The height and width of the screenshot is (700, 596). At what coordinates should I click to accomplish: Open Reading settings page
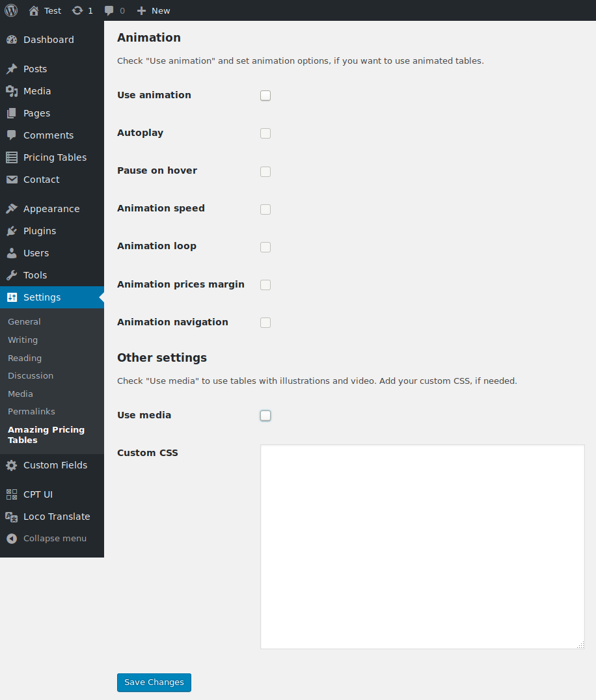click(25, 358)
